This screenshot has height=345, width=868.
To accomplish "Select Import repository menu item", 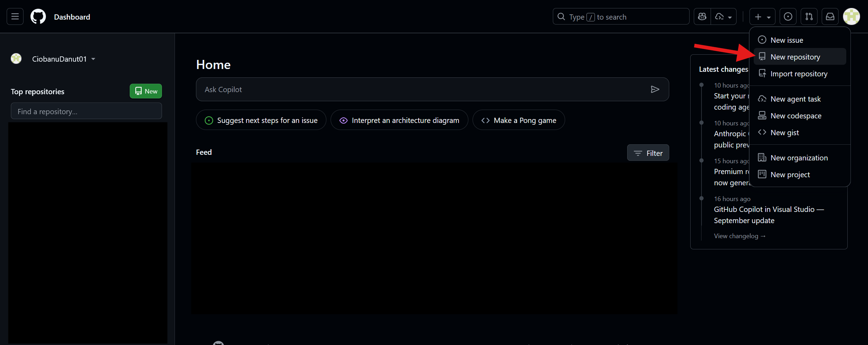I will [799, 74].
